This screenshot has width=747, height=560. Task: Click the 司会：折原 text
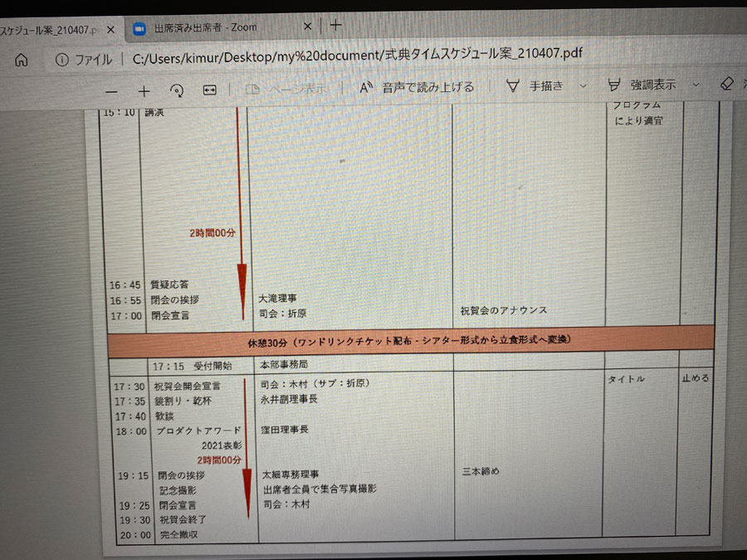282,314
